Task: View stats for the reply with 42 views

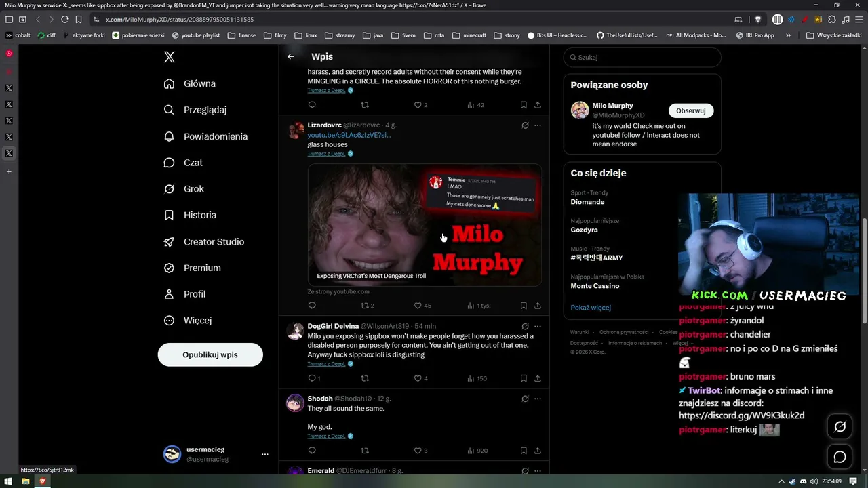Action: [x=476, y=105]
